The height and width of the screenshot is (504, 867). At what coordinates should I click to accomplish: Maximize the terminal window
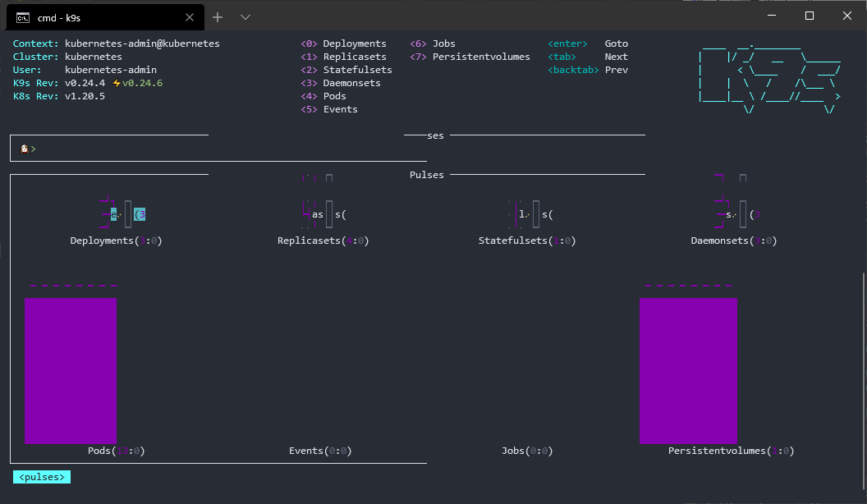click(810, 16)
